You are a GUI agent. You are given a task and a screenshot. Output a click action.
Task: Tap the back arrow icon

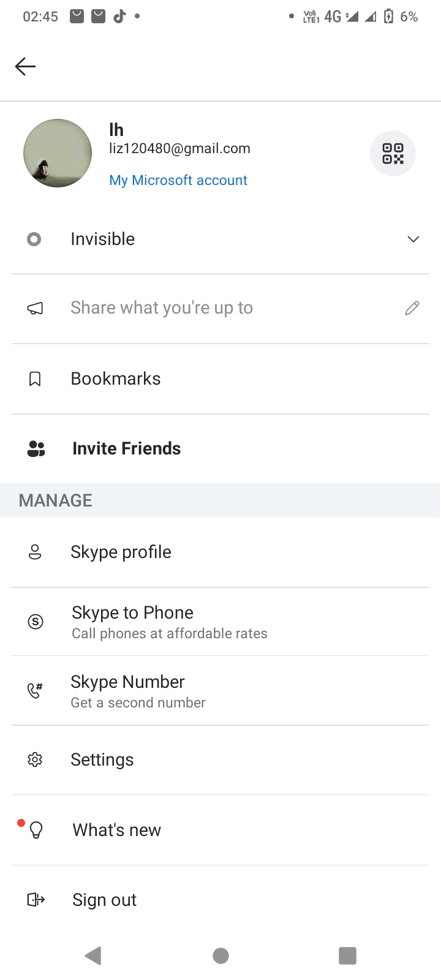pyautogui.click(x=25, y=66)
